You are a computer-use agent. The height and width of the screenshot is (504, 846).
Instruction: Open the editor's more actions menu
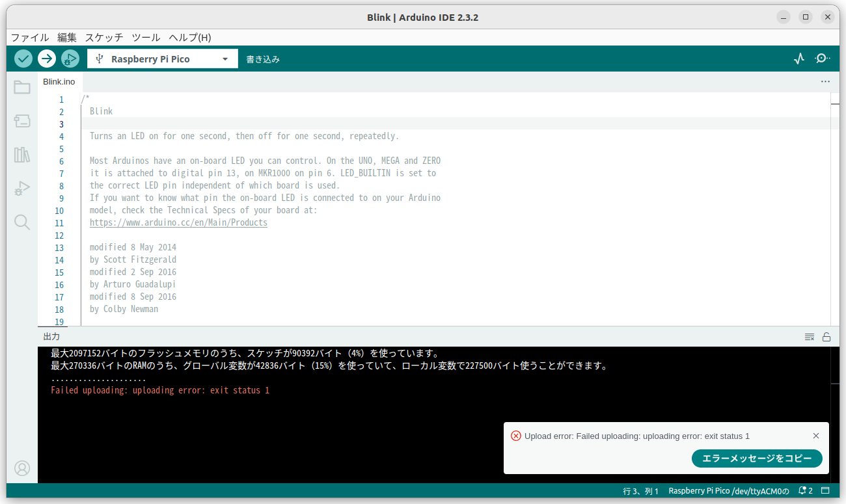(x=825, y=81)
